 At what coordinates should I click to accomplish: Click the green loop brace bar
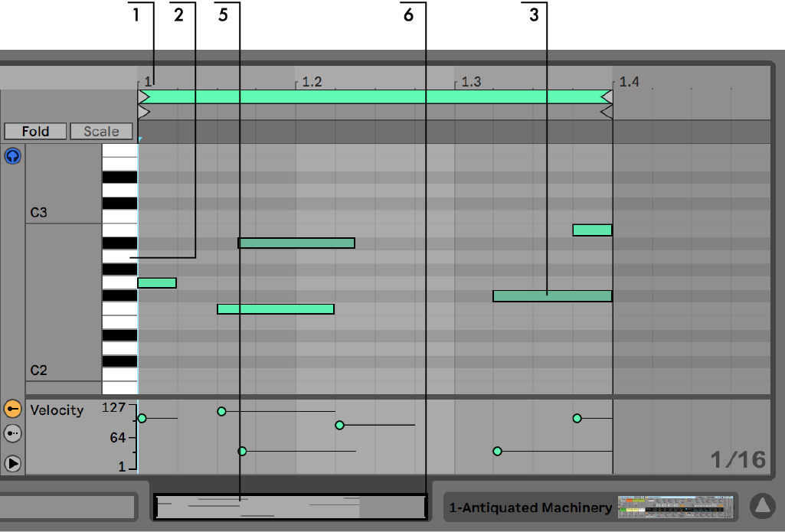pos(375,96)
